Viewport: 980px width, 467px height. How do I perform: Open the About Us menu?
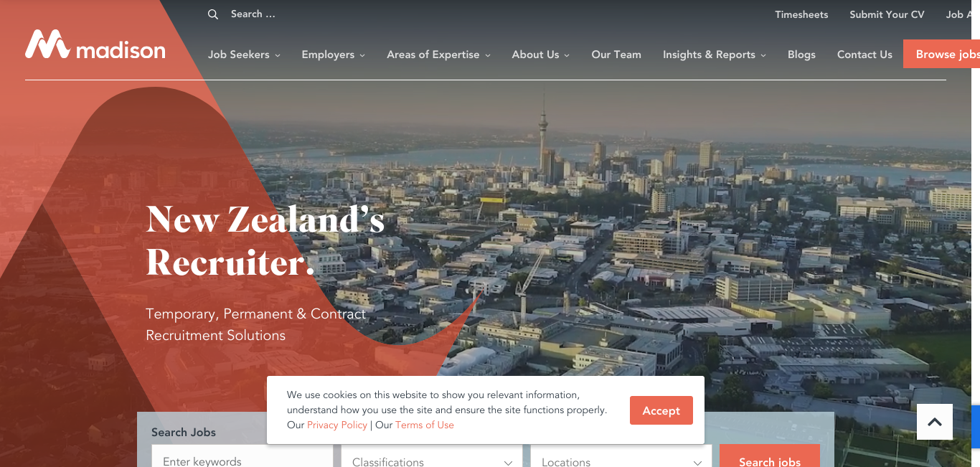[x=540, y=55]
